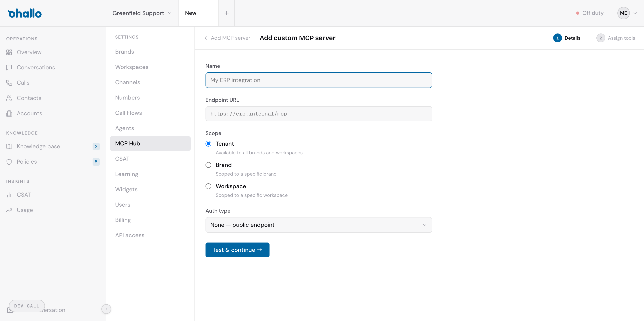Click step 1 Details indicator
Screen dimensions: 644x321
(566, 38)
